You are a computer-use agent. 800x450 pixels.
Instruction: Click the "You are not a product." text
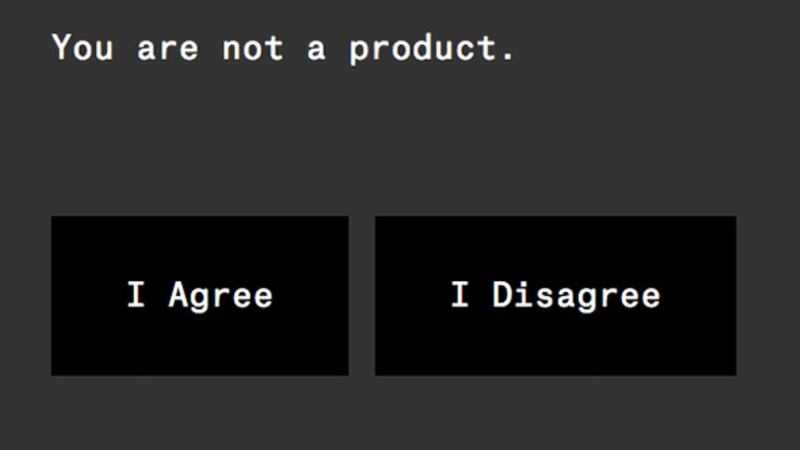click(283, 48)
